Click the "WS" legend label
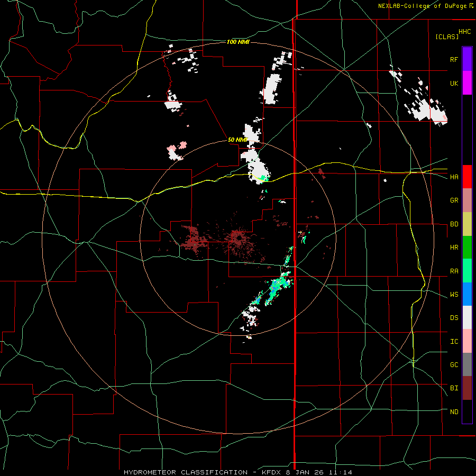 click(x=454, y=295)
